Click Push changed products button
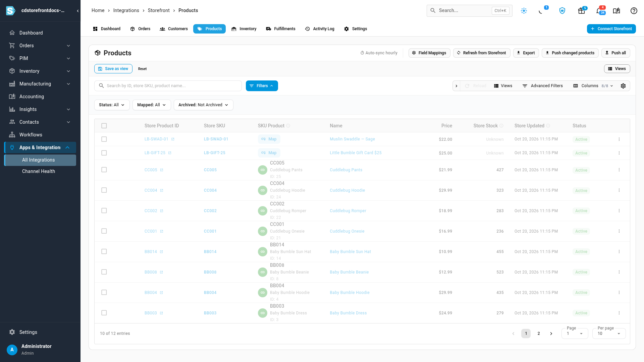This screenshot has width=644, height=362. click(570, 53)
